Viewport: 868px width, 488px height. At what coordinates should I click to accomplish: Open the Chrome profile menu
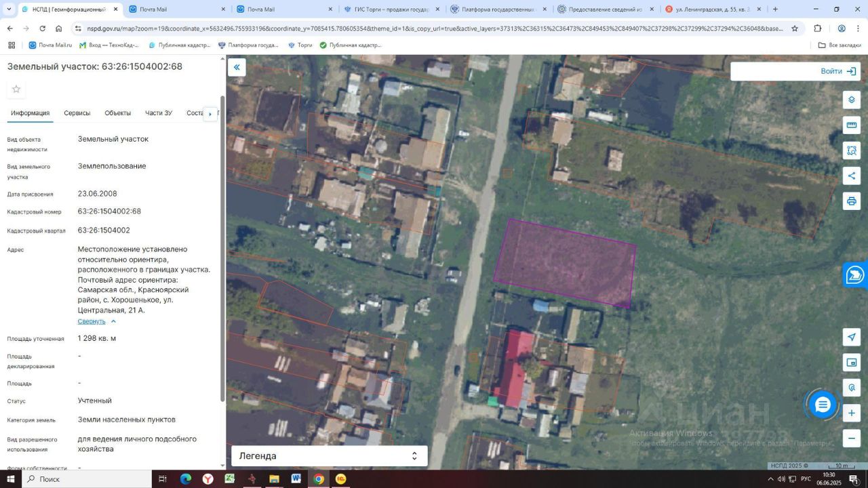841,28
